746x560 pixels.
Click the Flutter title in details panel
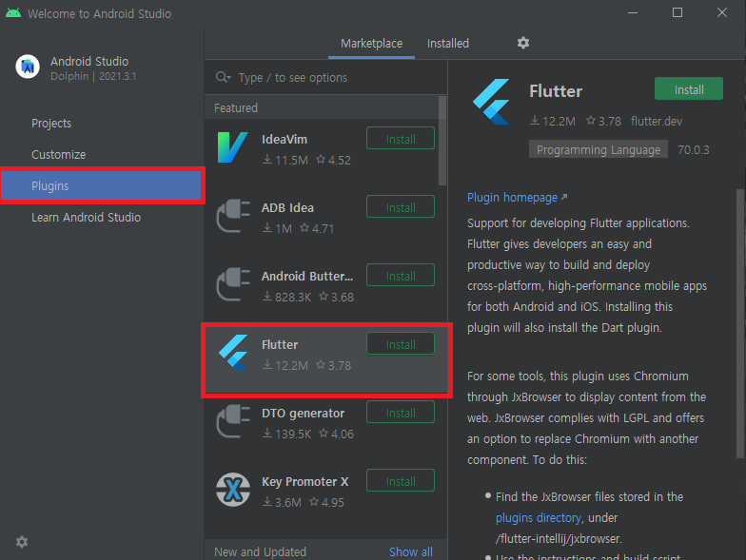(556, 91)
